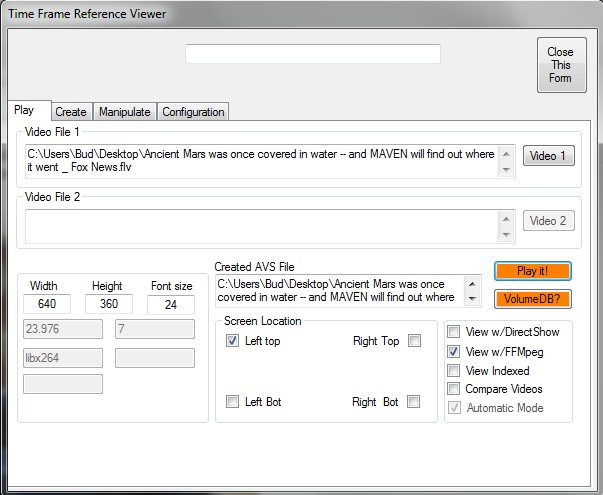603x495 pixels.
Task: Check the Right Top screen location
Action: tap(414, 341)
